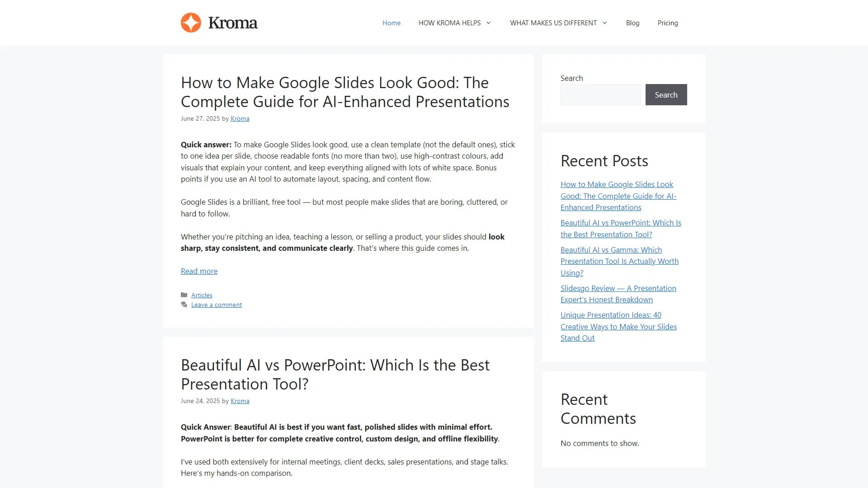Screen dimensions: 868x488
Task: Open Beautiful AI vs PowerPoint post title
Action: 335,375
